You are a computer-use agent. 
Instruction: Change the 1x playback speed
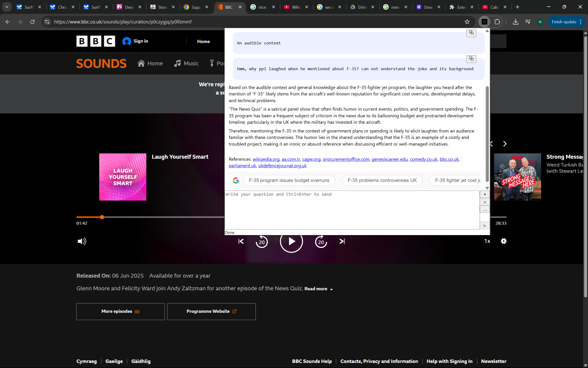[x=487, y=241]
